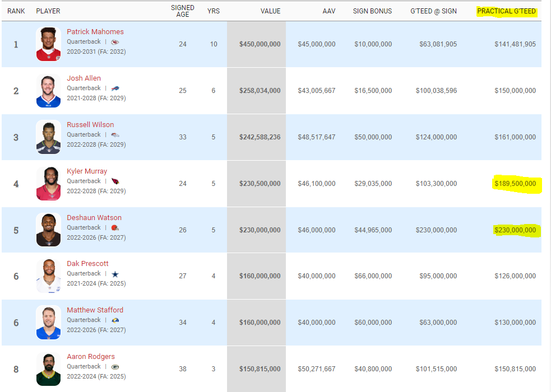Image resolution: width=551 pixels, height=392 pixels.
Task: Sort table by AAV column header
Action: tap(329, 11)
